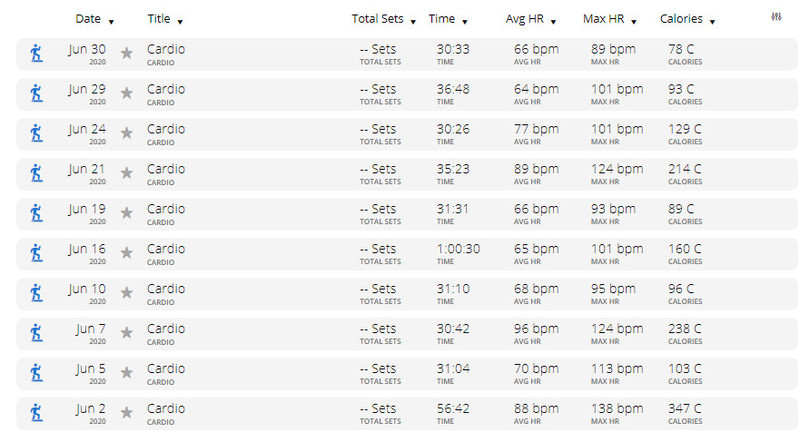Sort activities by Date column arrow

[x=111, y=21]
